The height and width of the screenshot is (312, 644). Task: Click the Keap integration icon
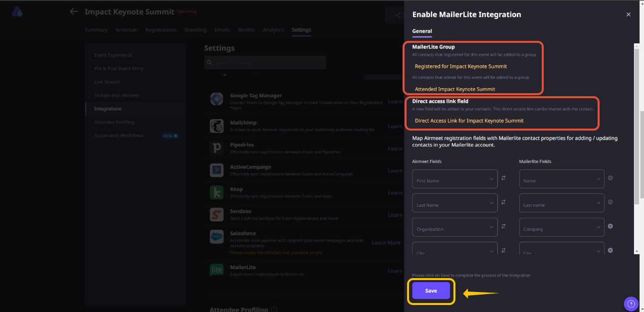click(x=216, y=192)
